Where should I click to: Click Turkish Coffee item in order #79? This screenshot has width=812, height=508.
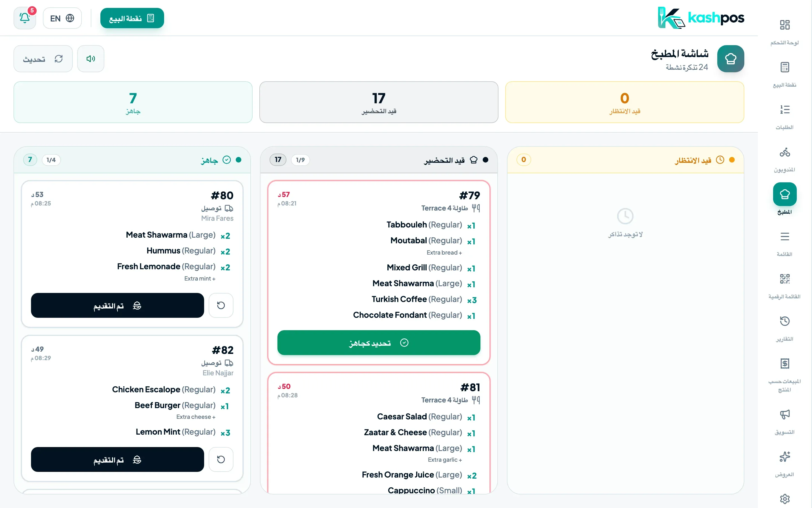click(417, 299)
